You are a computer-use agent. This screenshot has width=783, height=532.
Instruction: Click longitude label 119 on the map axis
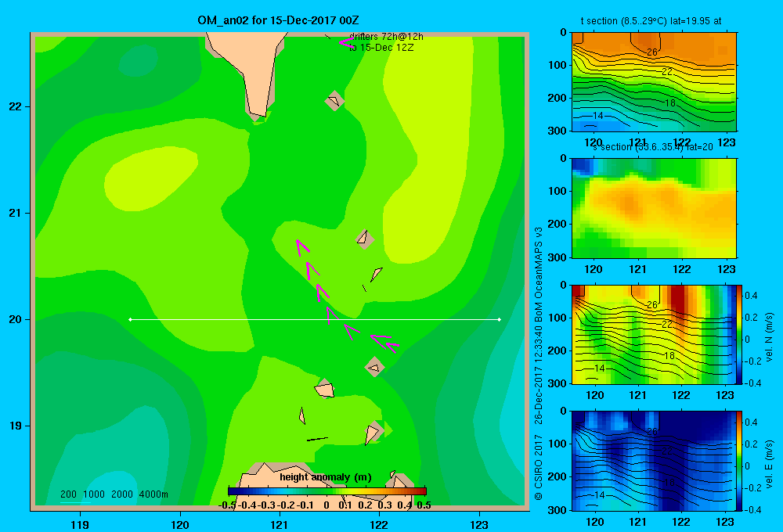[81, 524]
